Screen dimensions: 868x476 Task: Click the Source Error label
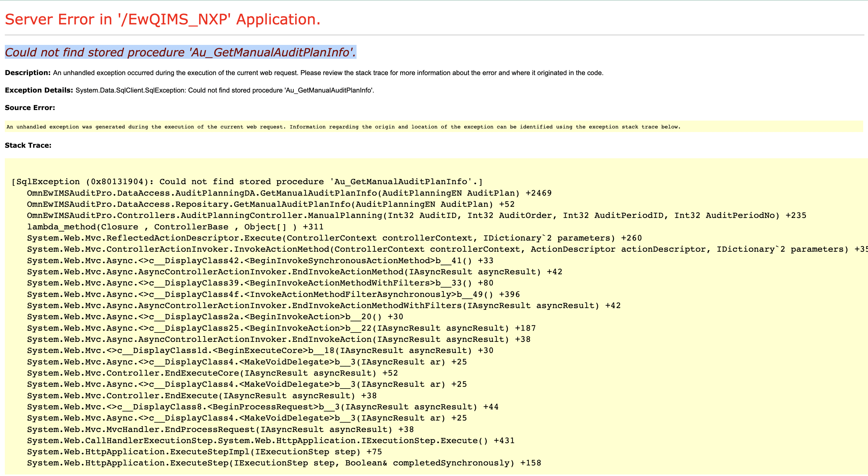pos(30,108)
